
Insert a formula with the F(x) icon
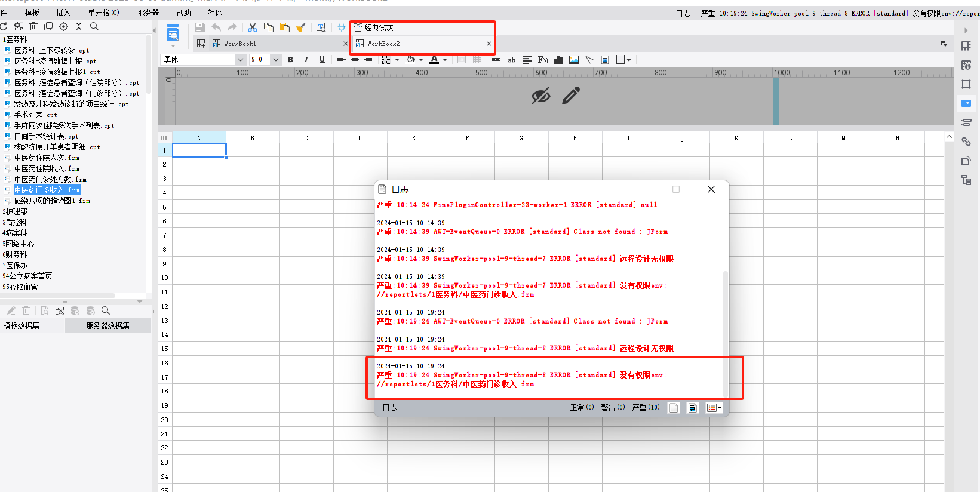(543, 60)
